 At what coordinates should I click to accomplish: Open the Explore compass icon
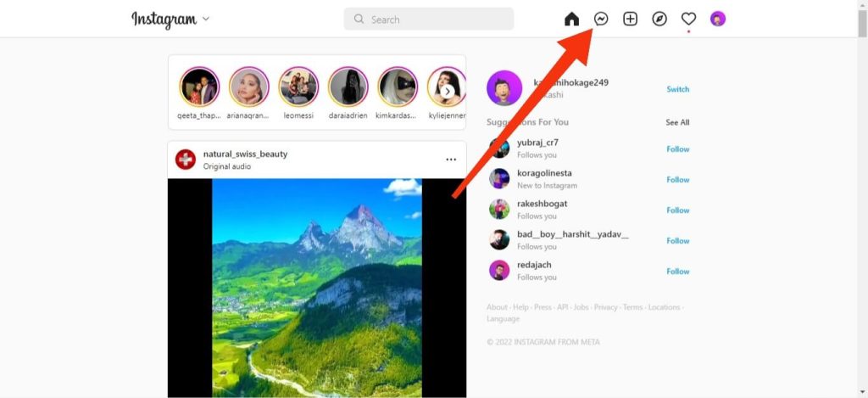click(659, 20)
